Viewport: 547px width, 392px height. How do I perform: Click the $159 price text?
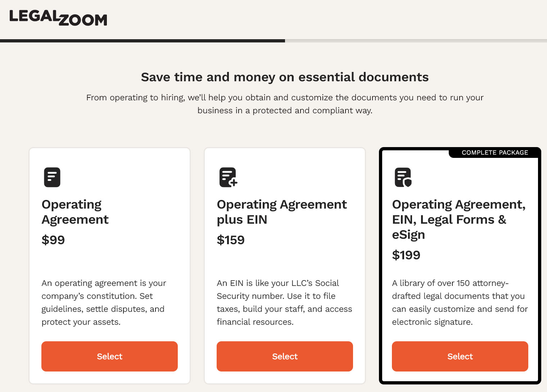click(x=231, y=240)
